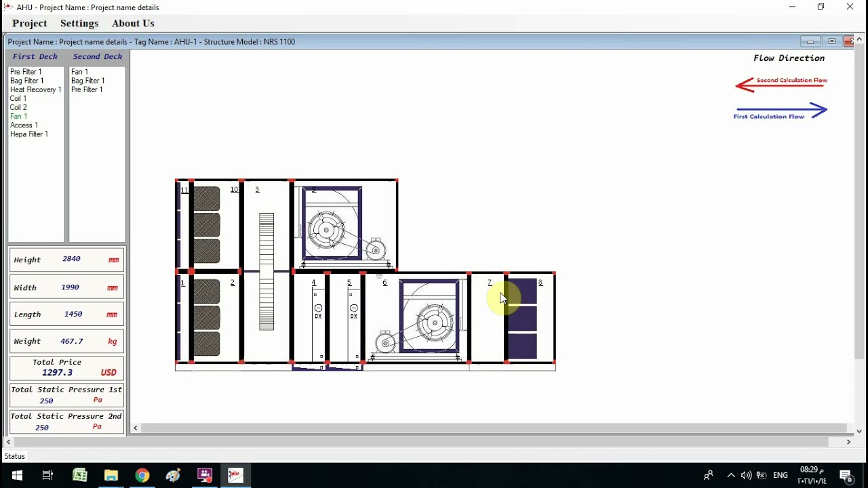Click the Total Price value 1297.3
Screen dimensions: 868x488
(57, 373)
